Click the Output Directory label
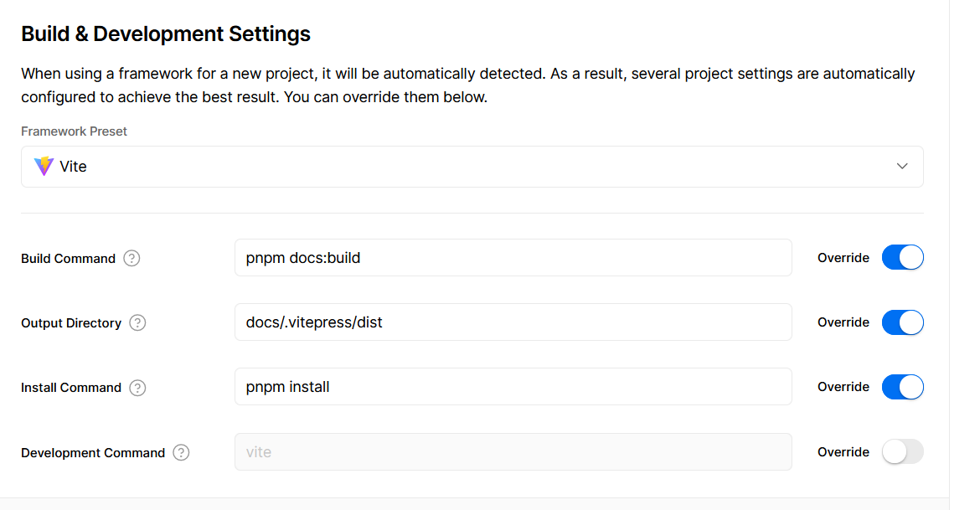Image resolution: width=980 pixels, height=510 pixels. pyautogui.click(x=71, y=323)
